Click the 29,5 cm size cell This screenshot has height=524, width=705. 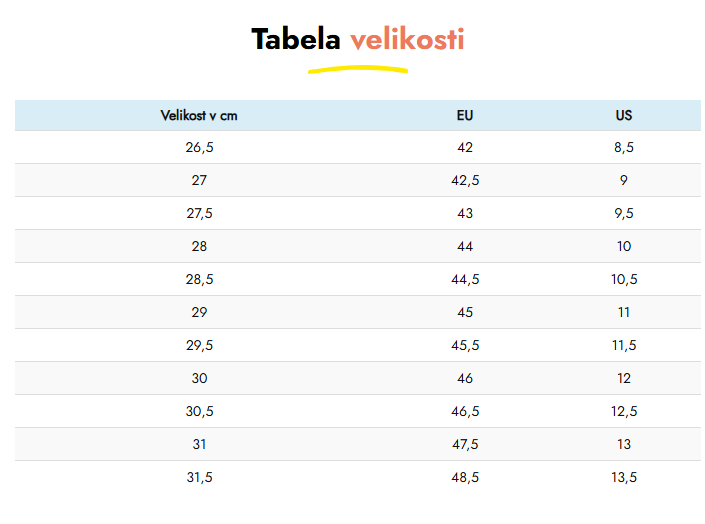click(x=199, y=345)
